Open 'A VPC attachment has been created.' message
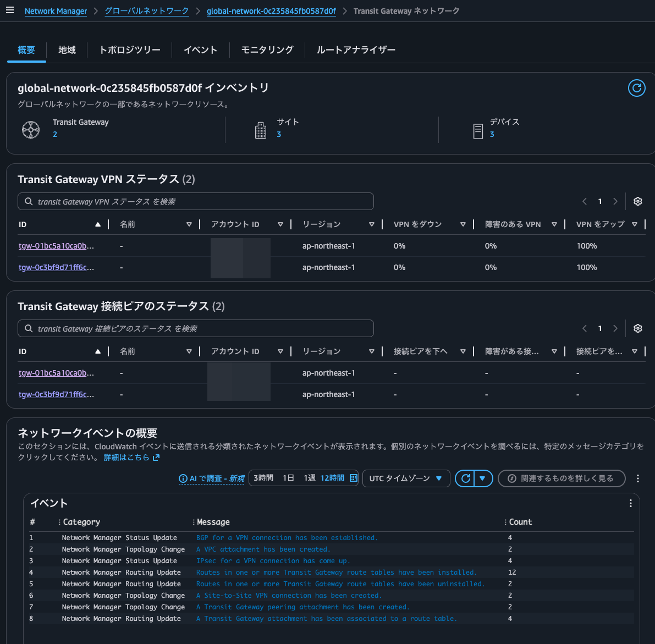The image size is (655, 644). pyautogui.click(x=263, y=549)
